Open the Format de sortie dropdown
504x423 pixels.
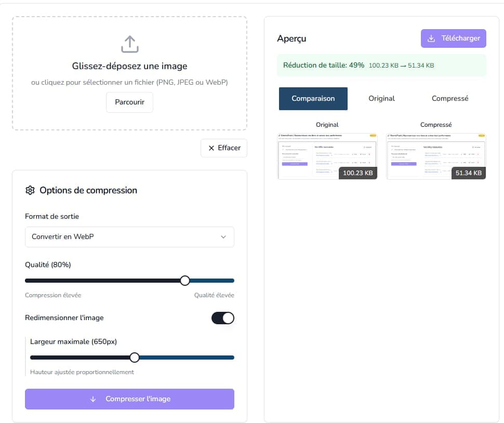(x=129, y=237)
